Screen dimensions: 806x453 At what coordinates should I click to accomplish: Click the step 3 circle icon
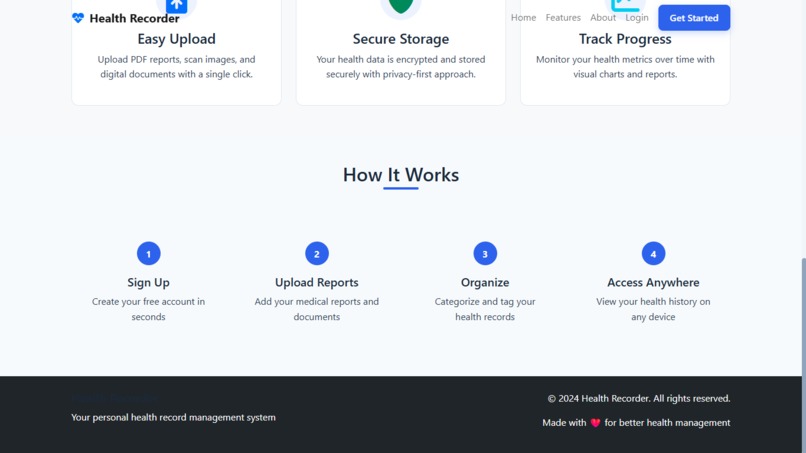[485, 253]
